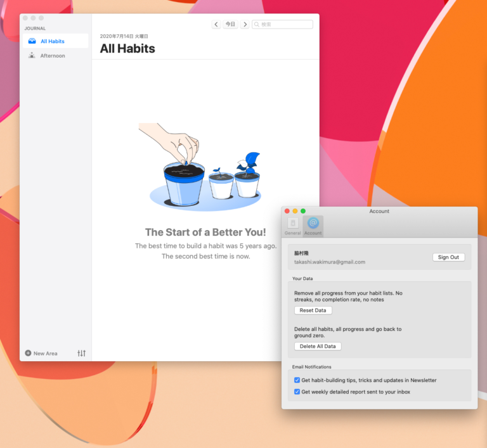Viewport: 487px width, 448px height.
Task: Click into the 検索 search field
Action: pyautogui.click(x=285, y=24)
